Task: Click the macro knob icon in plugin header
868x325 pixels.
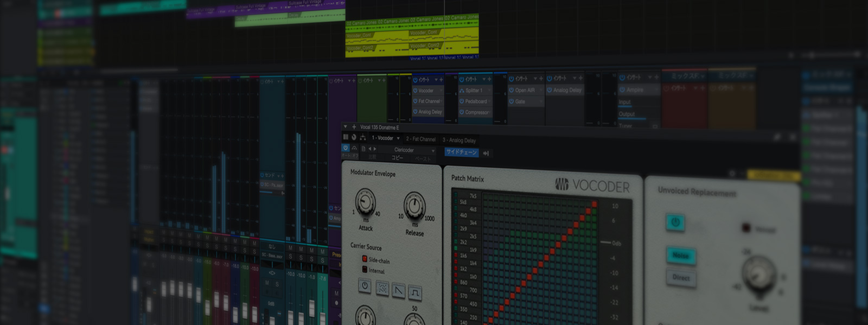Action: (354, 137)
